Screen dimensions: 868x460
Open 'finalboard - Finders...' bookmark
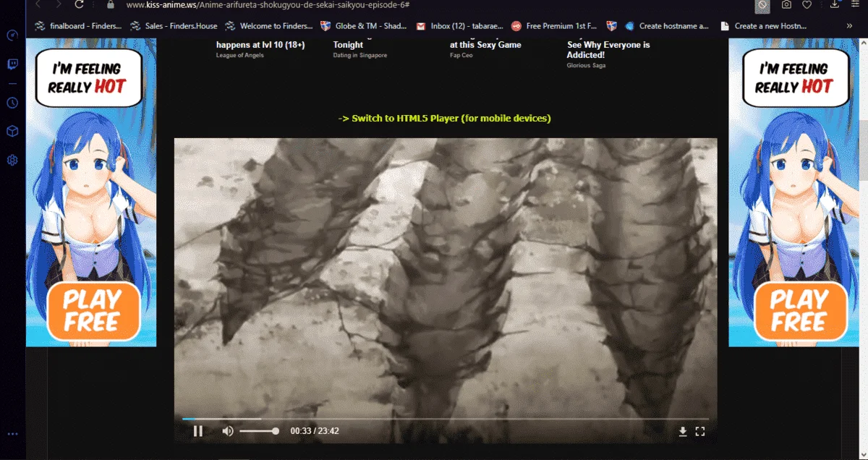click(x=79, y=26)
